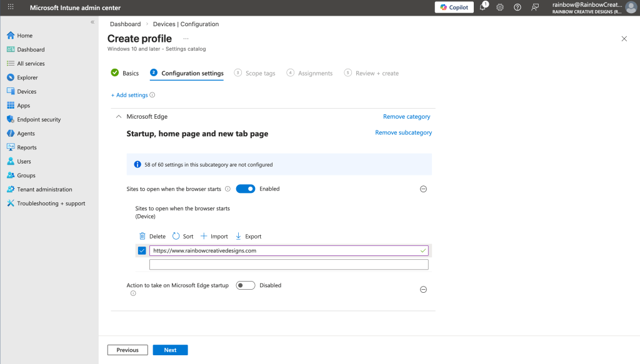
Task: Open the notifications bell icon
Action: click(482, 7)
